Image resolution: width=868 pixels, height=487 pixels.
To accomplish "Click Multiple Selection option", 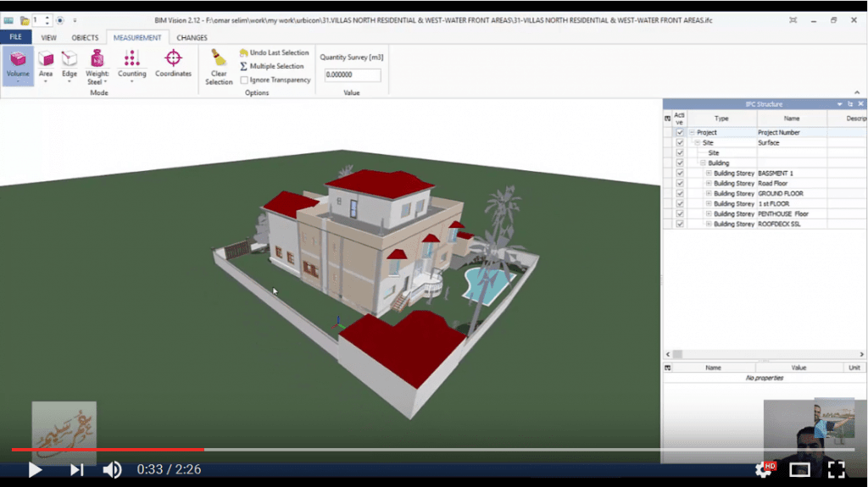I will [x=271, y=66].
